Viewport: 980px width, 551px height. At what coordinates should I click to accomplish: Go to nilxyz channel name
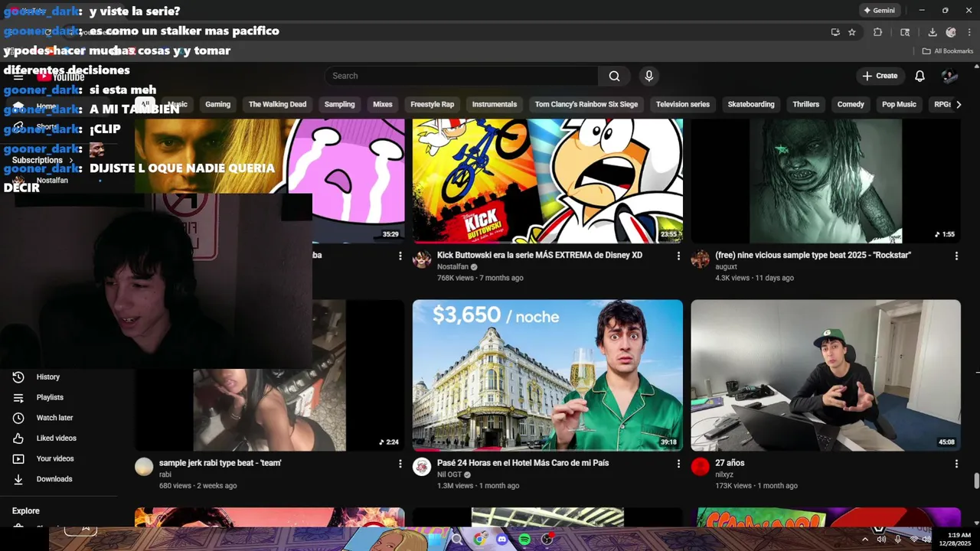click(x=724, y=474)
